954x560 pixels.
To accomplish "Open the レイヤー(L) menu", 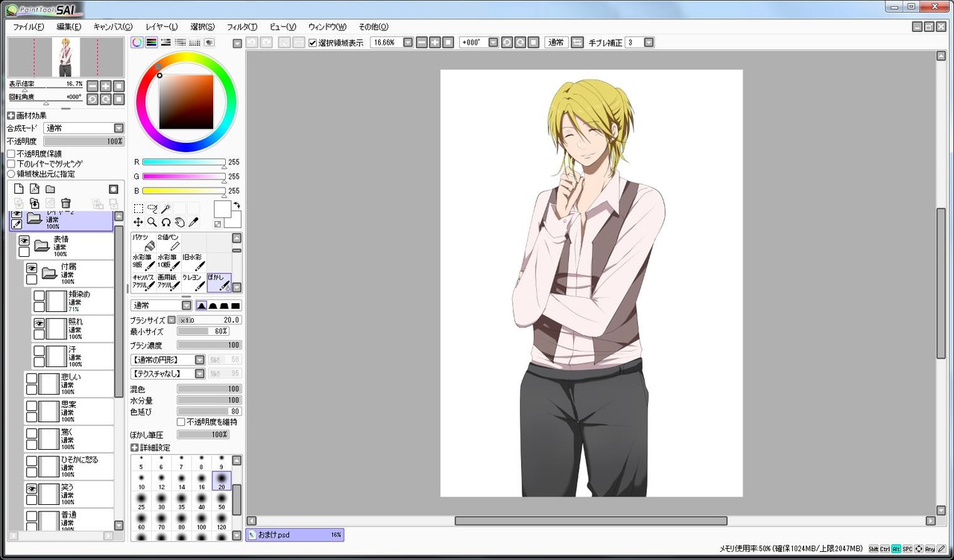I will coord(162,27).
